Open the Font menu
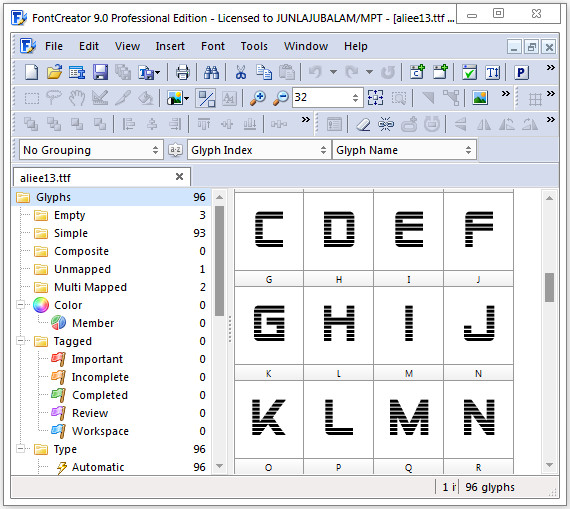Image resolution: width=570 pixels, height=509 pixels. click(x=213, y=46)
